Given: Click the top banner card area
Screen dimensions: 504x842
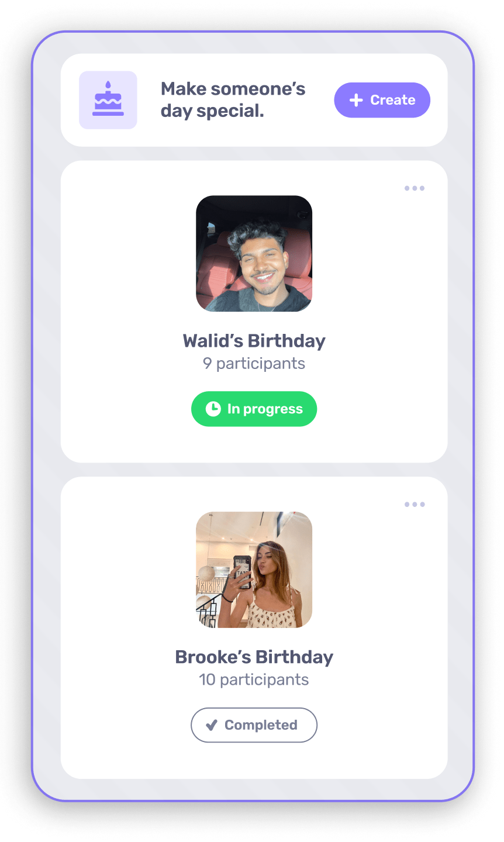Looking at the screenshot, I should [254, 100].
